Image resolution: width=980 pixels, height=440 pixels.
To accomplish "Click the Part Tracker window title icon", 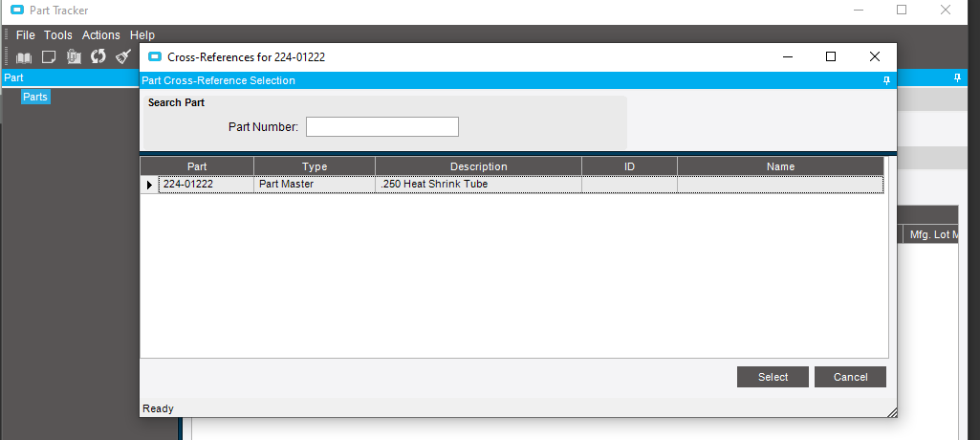I will [x=17, y=10].
